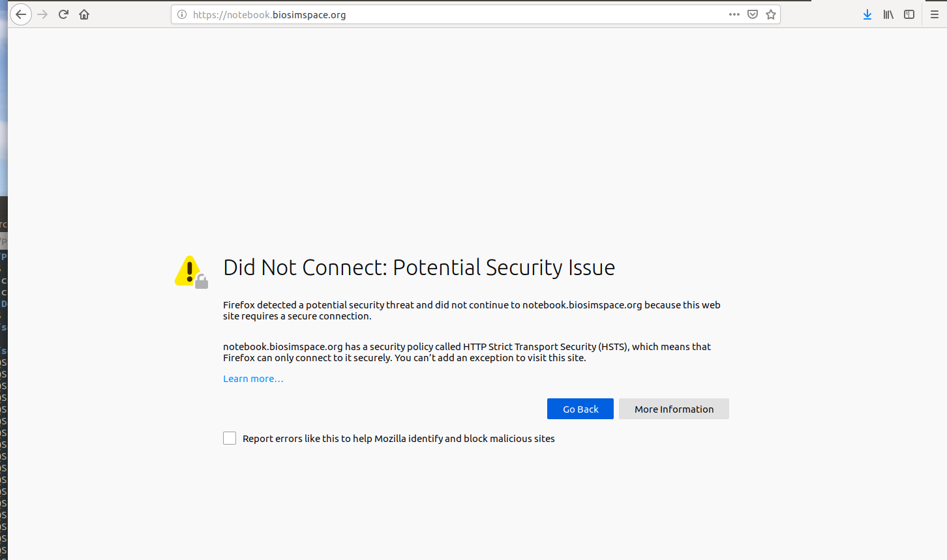This screenshot has width=947, height=560.
Task: Click the site information icon in address bar
Action: (x=181, y=14)
